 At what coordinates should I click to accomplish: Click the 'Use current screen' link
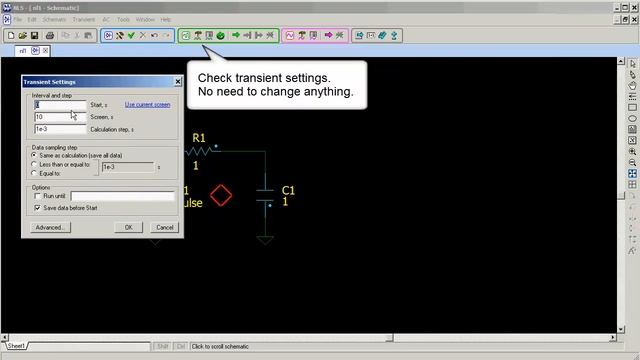[x=147, y=105]
